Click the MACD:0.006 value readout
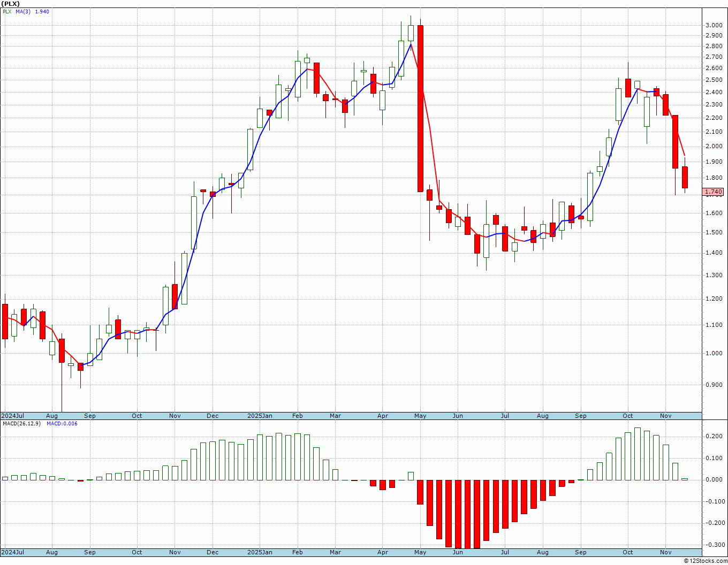The image size is (728, 565). point(62,424)
